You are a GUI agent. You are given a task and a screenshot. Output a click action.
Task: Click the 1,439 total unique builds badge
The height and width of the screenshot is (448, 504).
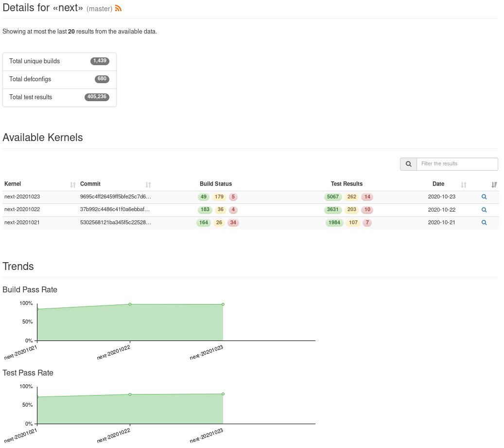click(100, 61)
